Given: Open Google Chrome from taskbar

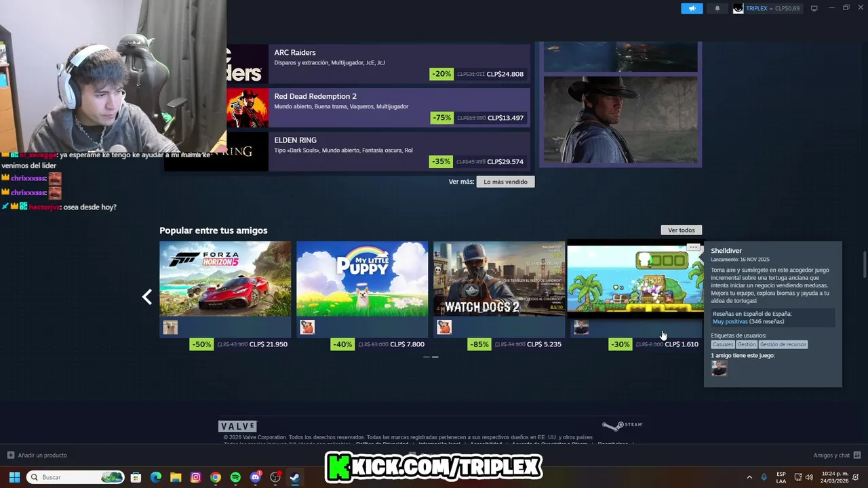Looking at the screenshot, I should 215,477.
